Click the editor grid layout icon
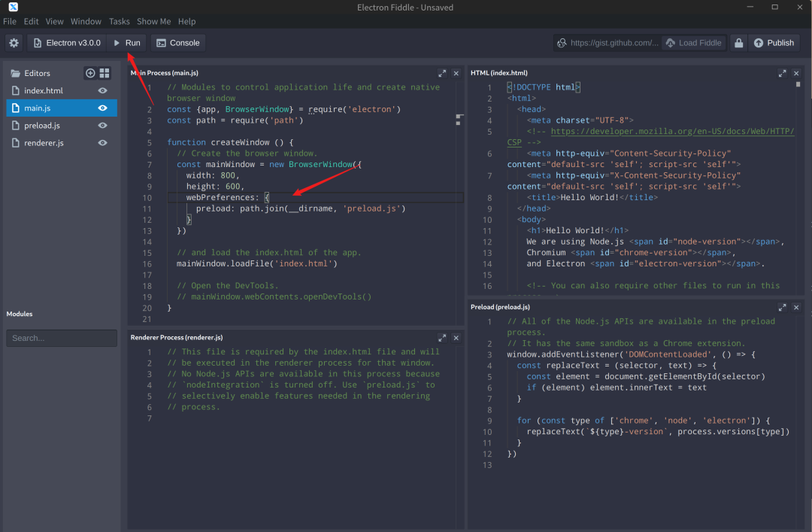The image size is (812, 532). coord(105,73)
